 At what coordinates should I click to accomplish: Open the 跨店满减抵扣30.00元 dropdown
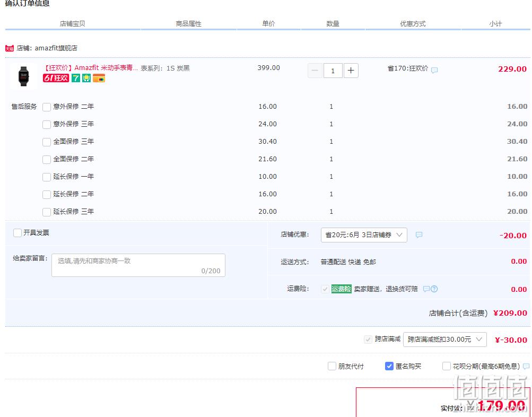[445, 340]
